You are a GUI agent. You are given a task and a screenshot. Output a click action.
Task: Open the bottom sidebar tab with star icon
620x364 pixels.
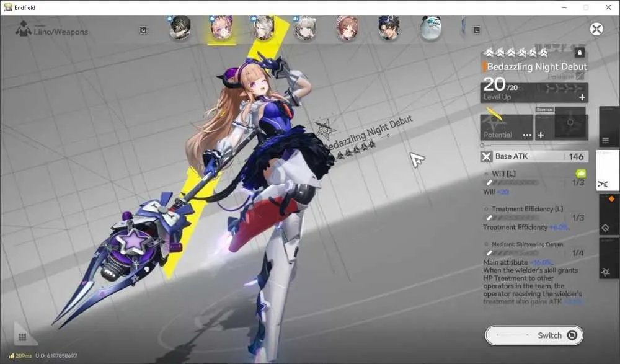tap(609, 259)
